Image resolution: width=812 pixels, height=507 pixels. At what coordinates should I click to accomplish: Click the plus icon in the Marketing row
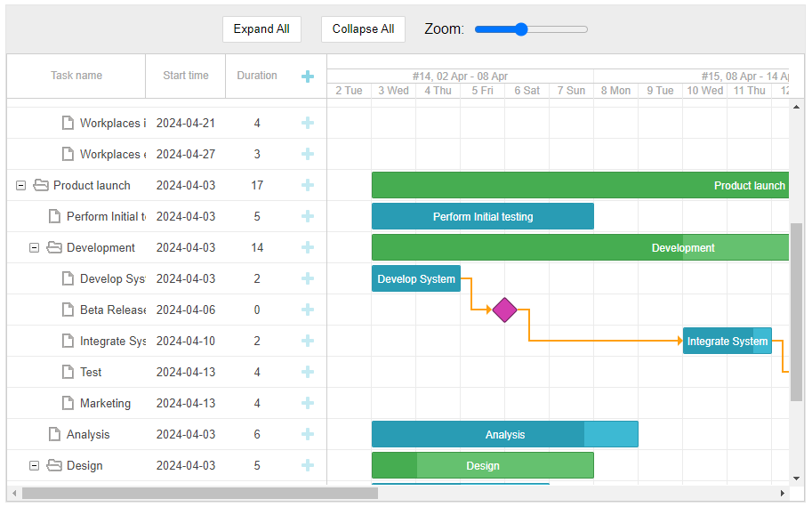coord(308,403)
